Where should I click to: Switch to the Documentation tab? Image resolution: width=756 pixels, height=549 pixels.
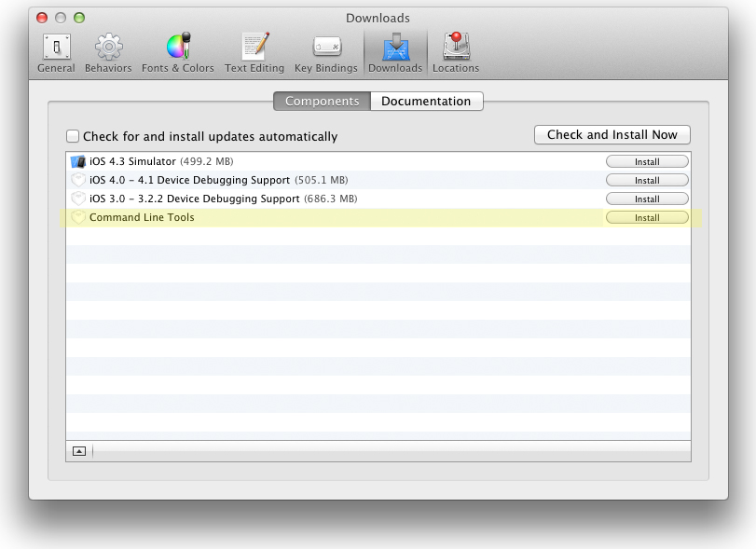[426, 101]
